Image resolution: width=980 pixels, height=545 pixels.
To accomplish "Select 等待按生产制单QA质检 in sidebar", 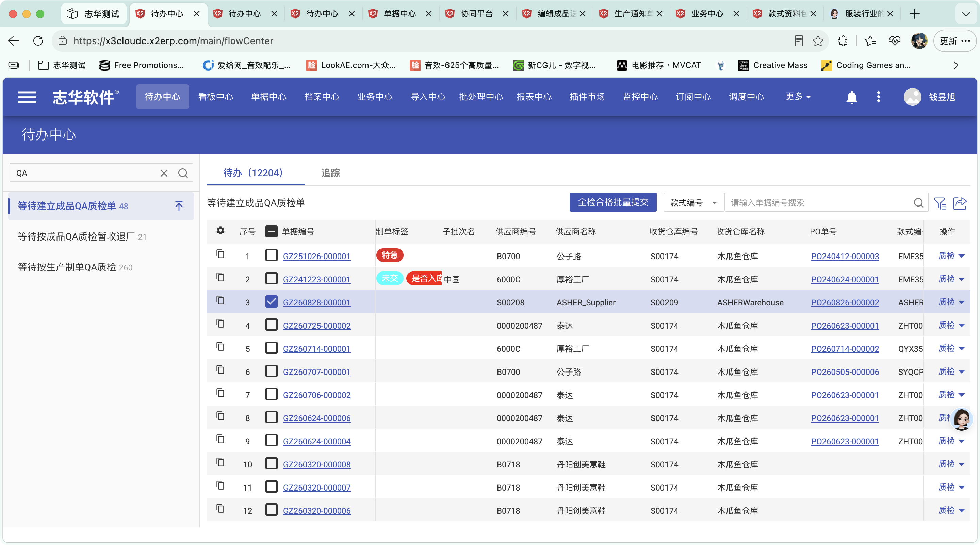I will point(75,267).
